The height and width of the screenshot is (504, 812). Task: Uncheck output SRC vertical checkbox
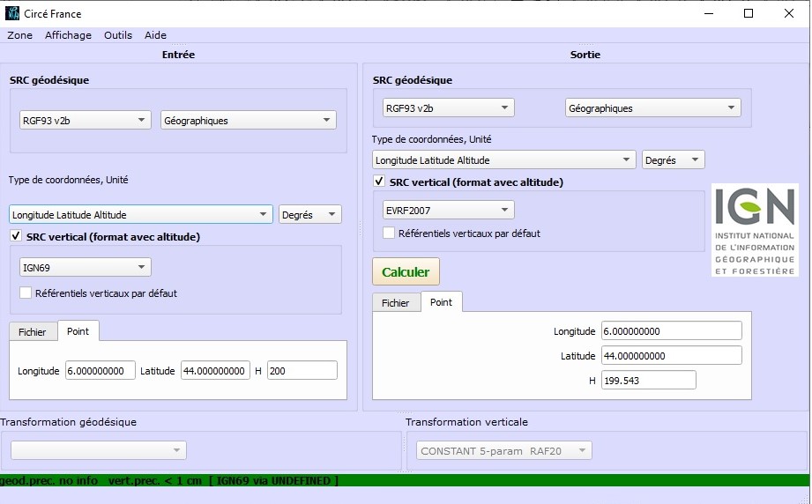[x=379, y=182]
